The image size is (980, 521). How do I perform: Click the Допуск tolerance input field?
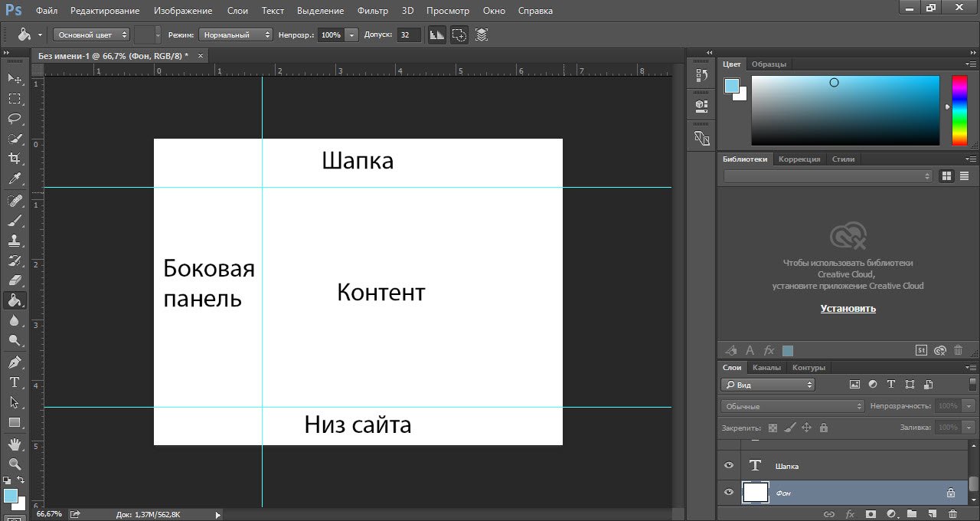pos(408,34)
